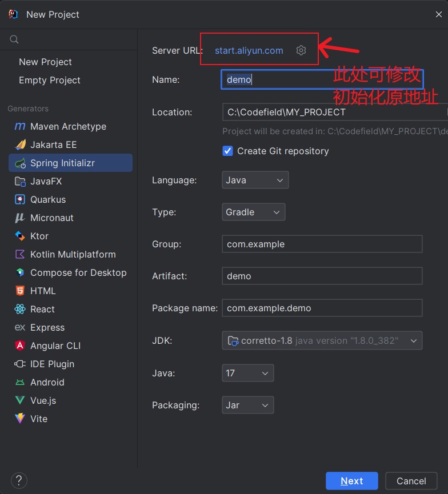The image size is (448, 494).
Task: Select New Project in the sidebar
Action: click(x=45, y=62)
